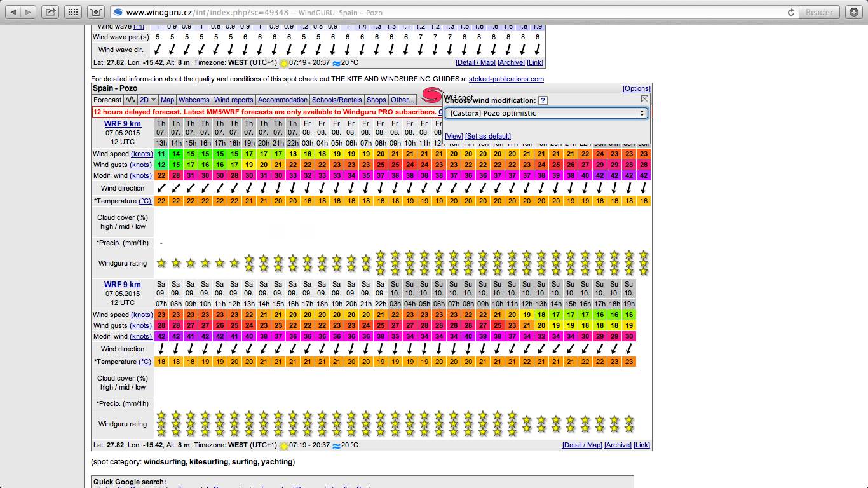Open the [Castorx] Pozo optimistic dropdown
Screen dimensions: 868x488
tap(545, 113)
